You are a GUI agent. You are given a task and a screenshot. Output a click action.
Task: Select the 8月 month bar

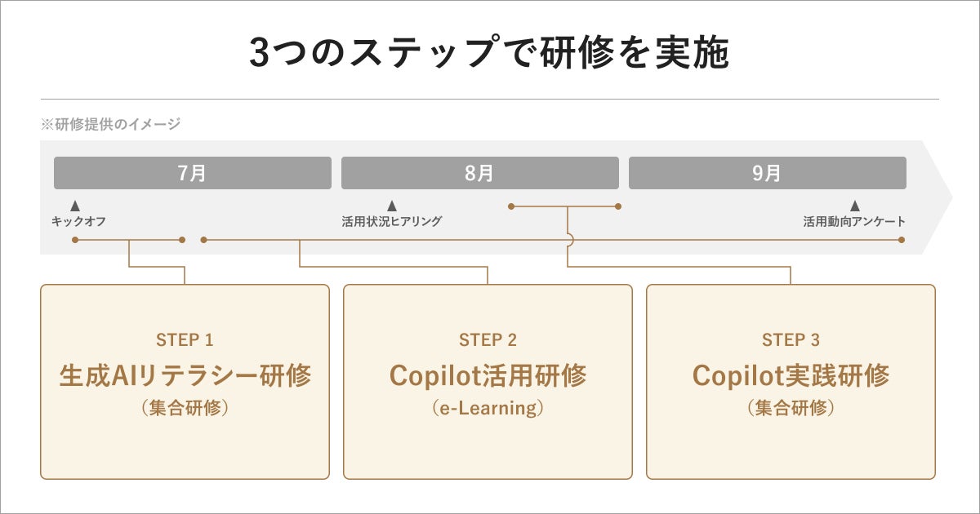pos(480,173)
